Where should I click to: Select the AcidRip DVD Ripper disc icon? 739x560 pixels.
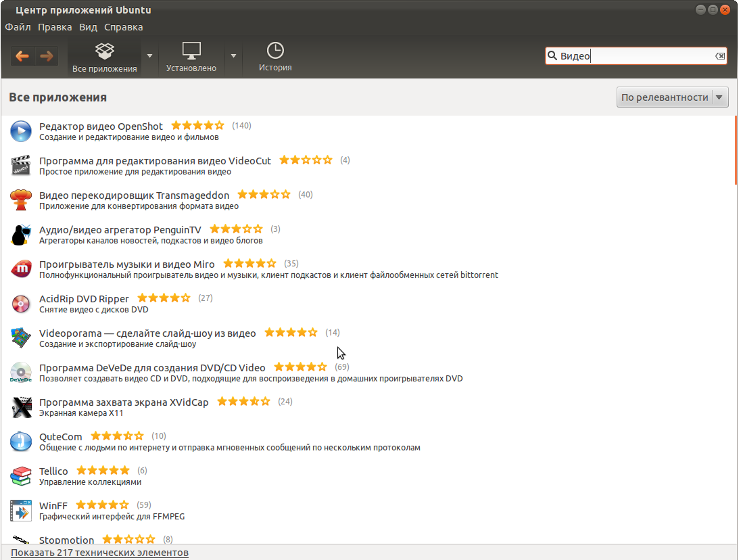(21, 304)
